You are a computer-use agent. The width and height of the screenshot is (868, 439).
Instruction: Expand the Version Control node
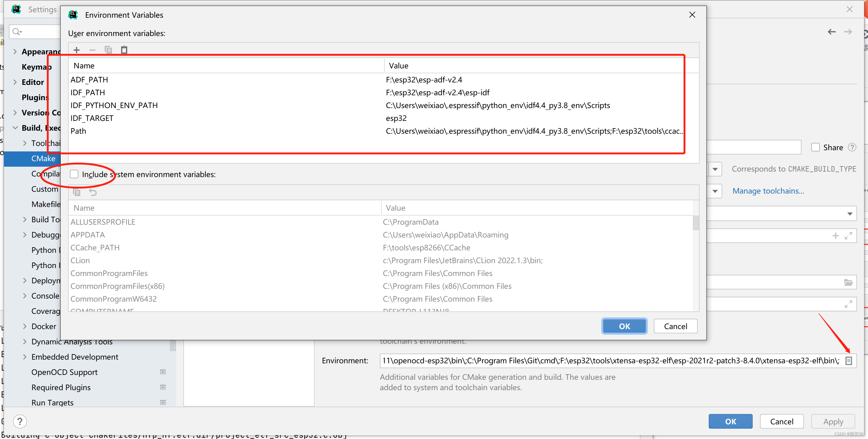pos(15,113)
